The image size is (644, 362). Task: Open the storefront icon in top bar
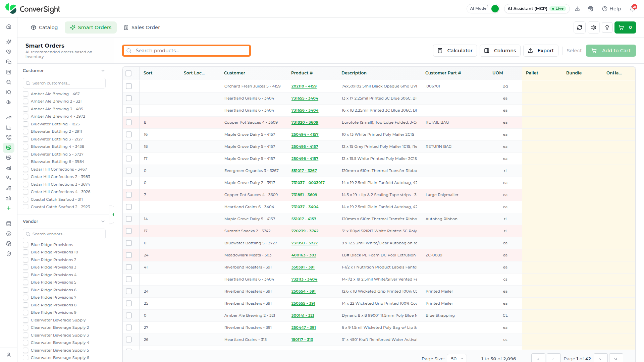[x=591, y=9]
